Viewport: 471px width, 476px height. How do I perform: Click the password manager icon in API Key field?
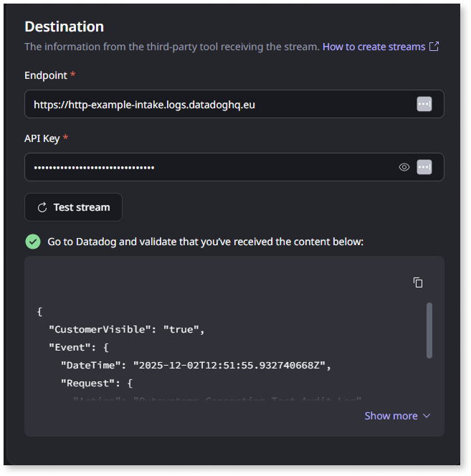tap(424, 167)
